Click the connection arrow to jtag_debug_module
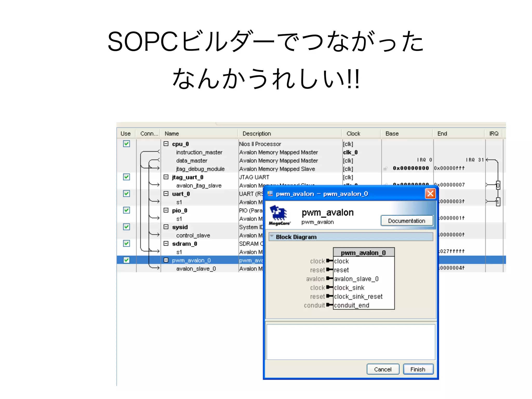Image resolution: width=532 pixels, height=399 pixels. pyautogui.click(x=154, y=168)
